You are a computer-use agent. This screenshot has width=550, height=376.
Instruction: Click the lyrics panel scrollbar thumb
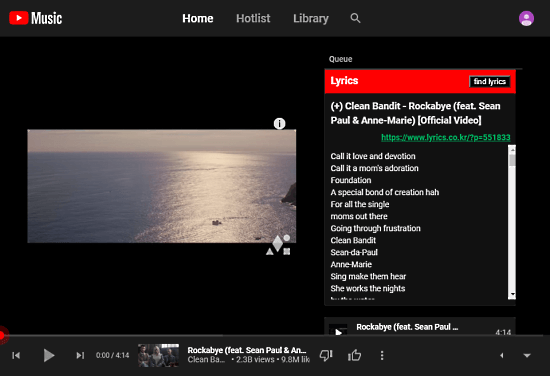pyautogui.click(x=512, y=160)
